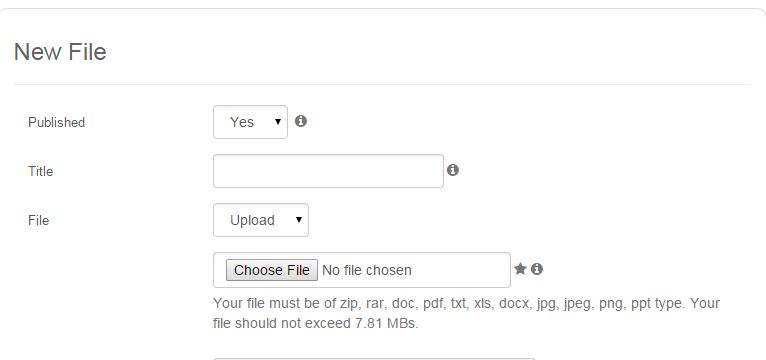Open the File source dropdown showing Upload
This screenshot has height=360, width=766.
click(x=261, y=220)
